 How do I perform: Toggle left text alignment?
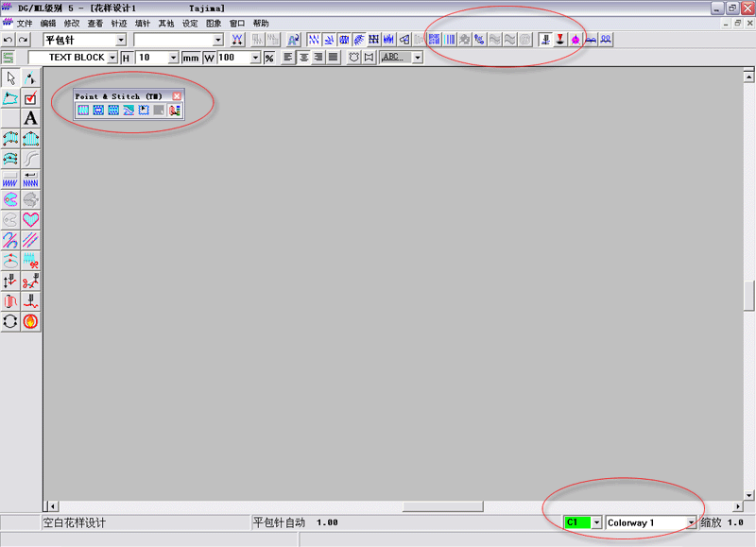click(x=288, y=58)
